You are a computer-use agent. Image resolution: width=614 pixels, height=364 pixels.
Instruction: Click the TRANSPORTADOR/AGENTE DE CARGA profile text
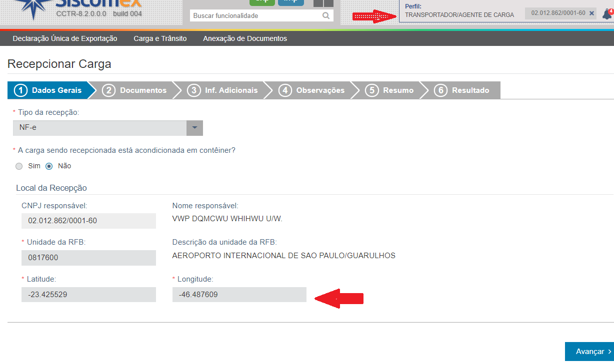click(459, 15)
